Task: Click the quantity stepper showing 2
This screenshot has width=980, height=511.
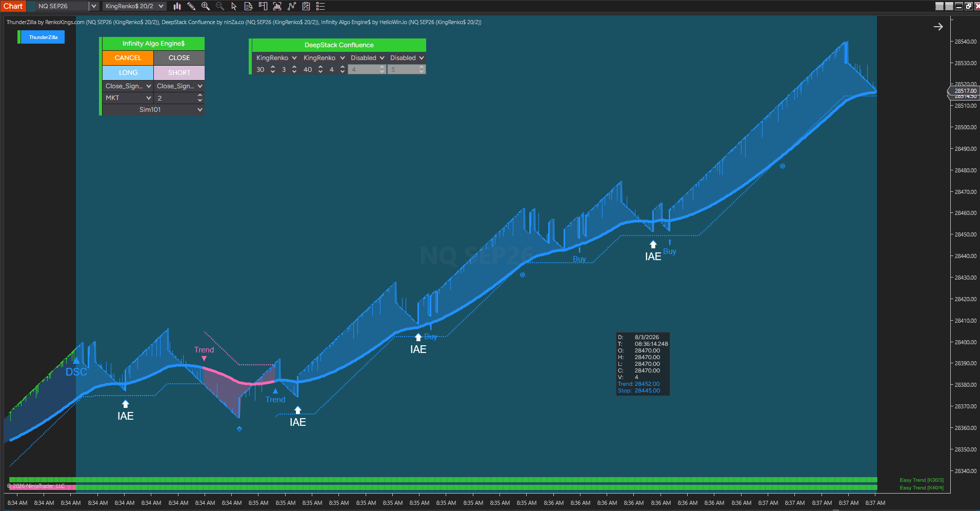Action: coord(179,98)
